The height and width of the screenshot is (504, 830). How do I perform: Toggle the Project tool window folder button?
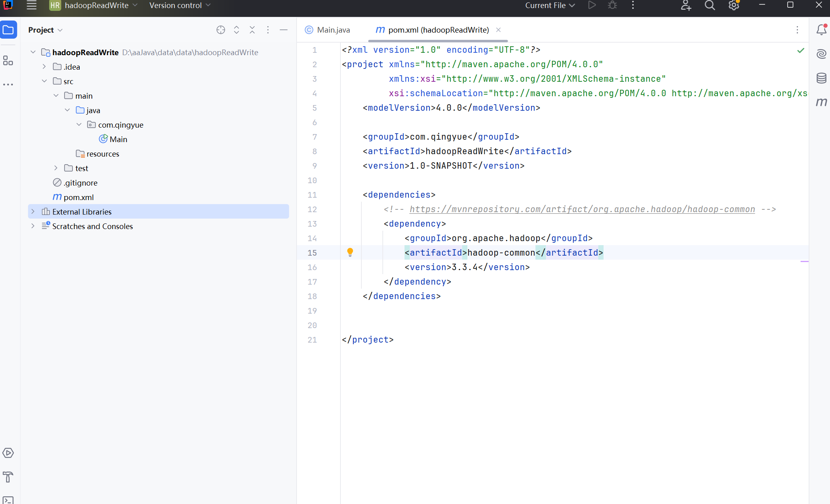tap(8, 30)
